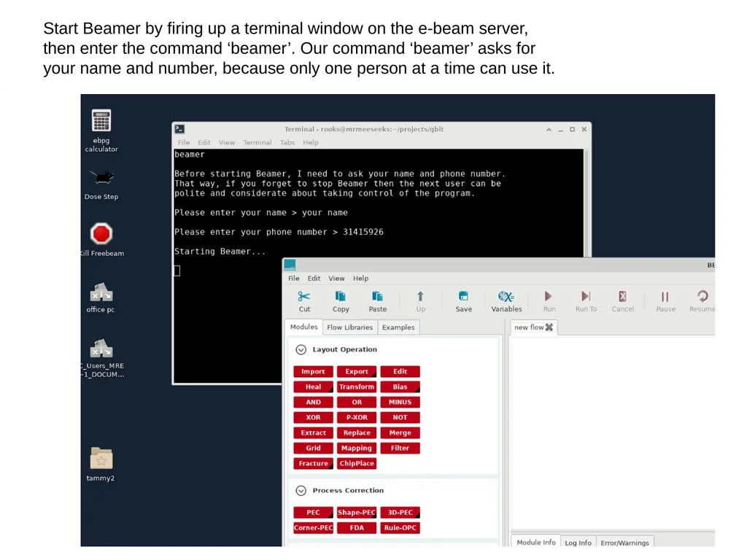Click the Cut scissors icon in Beamer

coord(304,297)
